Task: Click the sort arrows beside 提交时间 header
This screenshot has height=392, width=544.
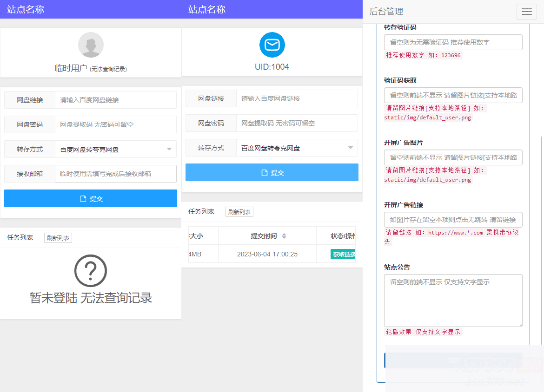Action: 284,235
